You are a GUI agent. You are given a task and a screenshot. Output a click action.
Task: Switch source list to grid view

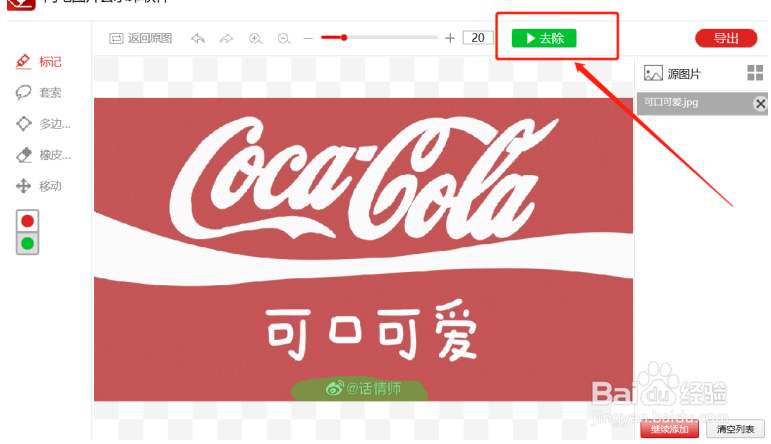point(755,73)
